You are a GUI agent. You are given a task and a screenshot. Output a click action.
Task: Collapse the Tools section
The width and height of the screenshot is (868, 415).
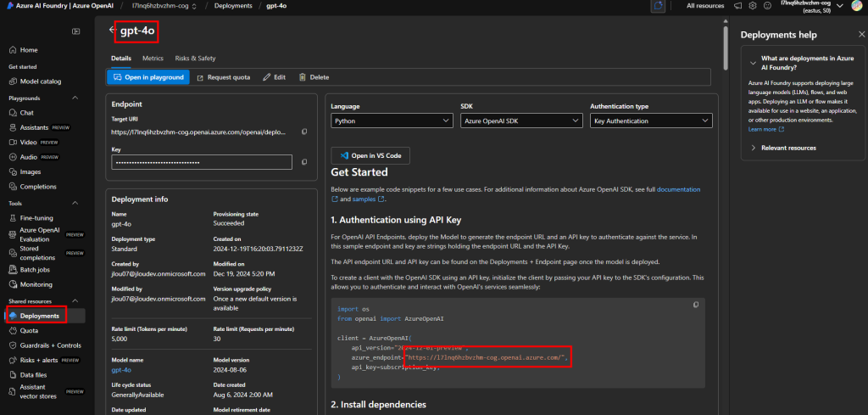[x=75, y=204]
